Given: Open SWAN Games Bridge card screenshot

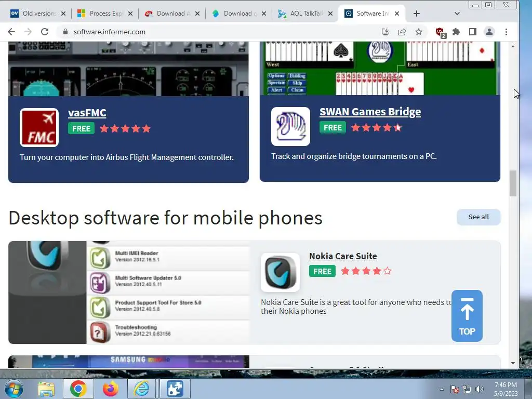Looking at the screenshot, I should point(380,68).
